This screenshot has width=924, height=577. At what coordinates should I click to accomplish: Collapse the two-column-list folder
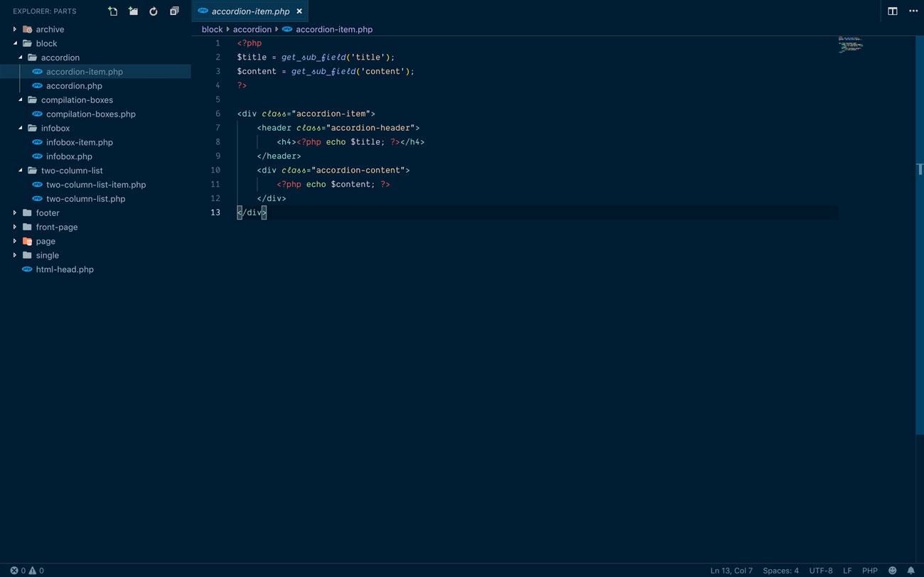click(x=21, y=171)
